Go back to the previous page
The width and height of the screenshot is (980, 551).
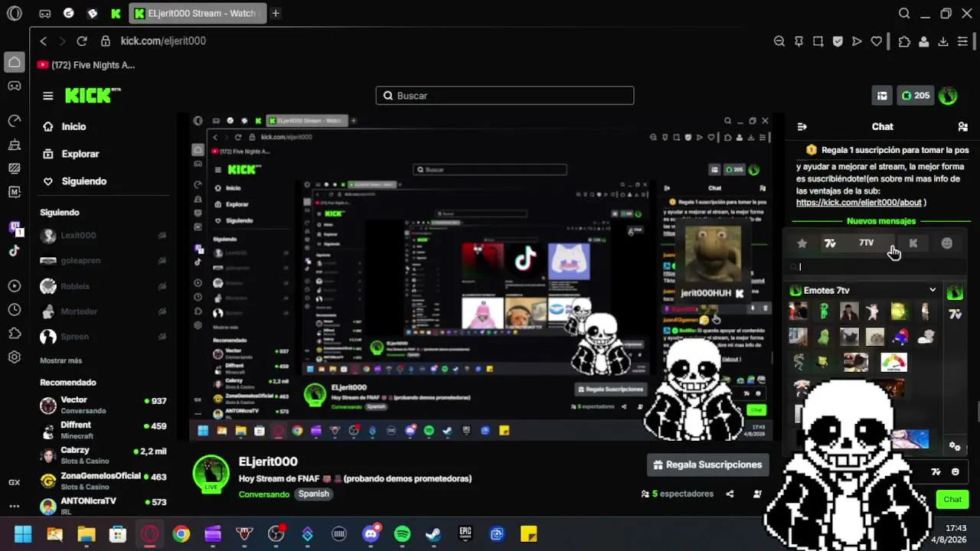44,41
